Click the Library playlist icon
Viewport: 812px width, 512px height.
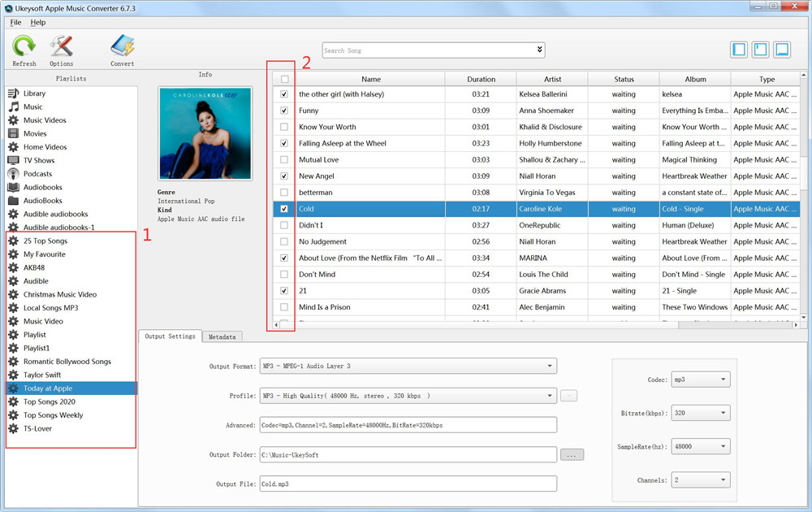point(14,93)
